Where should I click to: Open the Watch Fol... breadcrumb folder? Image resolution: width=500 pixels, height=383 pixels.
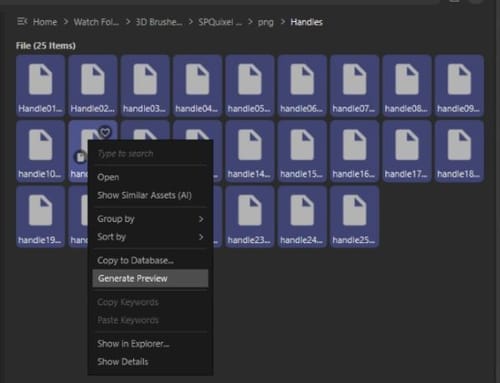coord(96,22)
